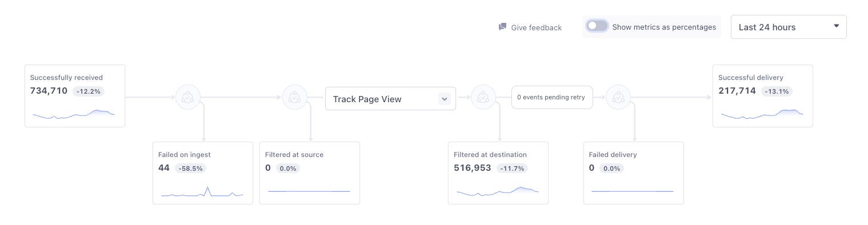Screen dimensions: 868x225
Task: Open the Successfully received metric card
Action: [75, 95]
